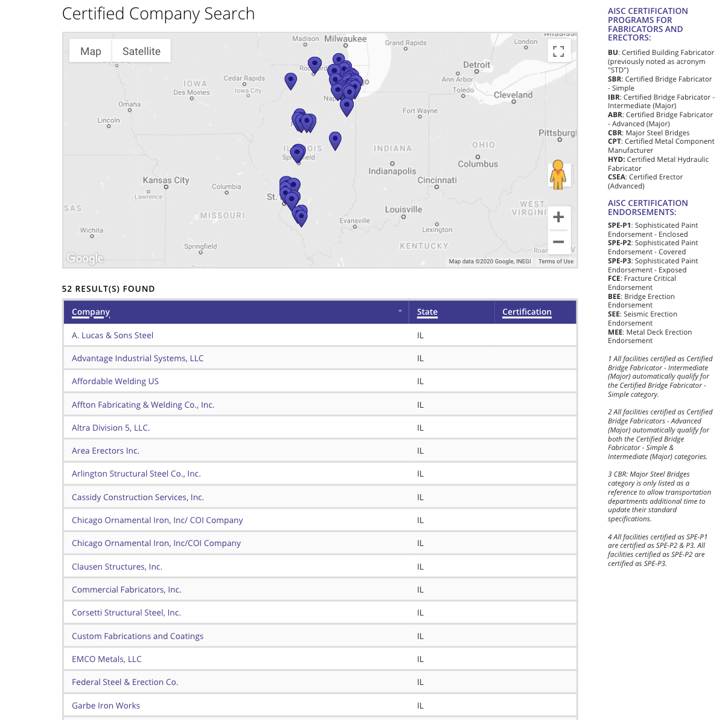Open Clausen Structures, Inc. listing

pyautogui.click(x=117, y=567)
